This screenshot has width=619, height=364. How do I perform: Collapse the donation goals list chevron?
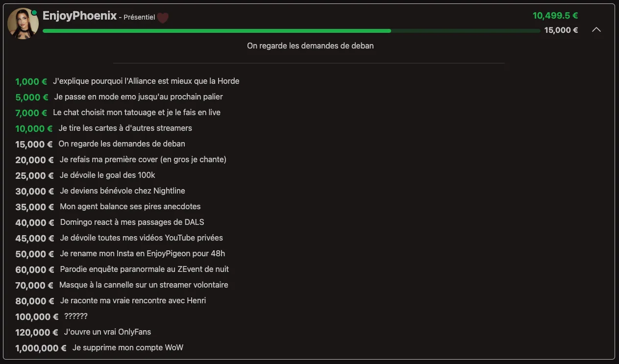596,30
